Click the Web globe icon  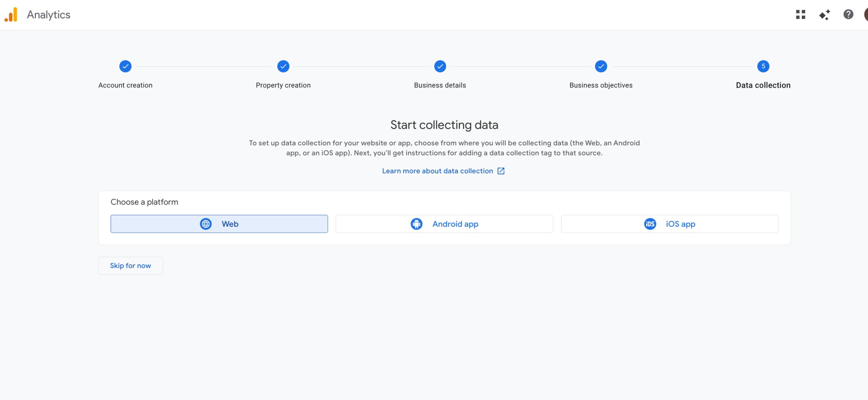point(206,224)
